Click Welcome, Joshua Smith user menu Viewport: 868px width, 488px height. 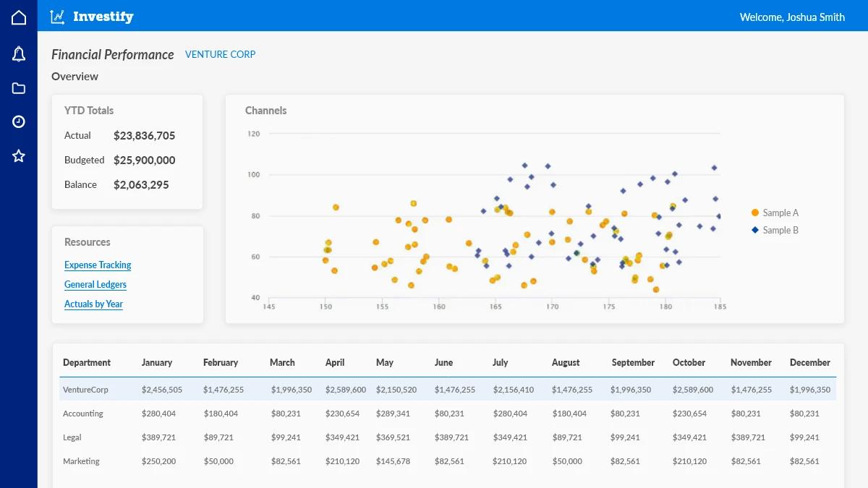point(792,17)
